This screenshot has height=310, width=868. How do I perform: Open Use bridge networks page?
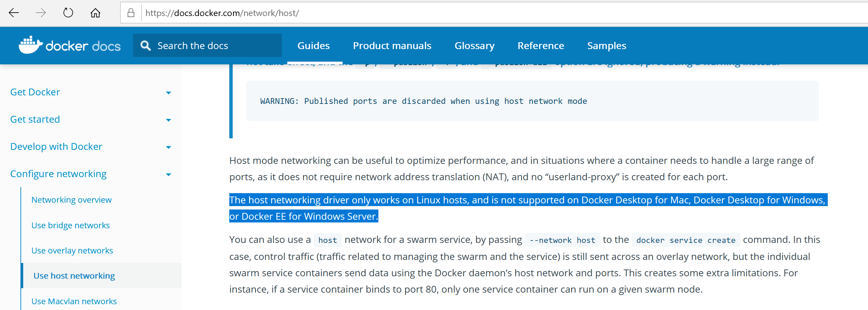click(x=71, y=226)
